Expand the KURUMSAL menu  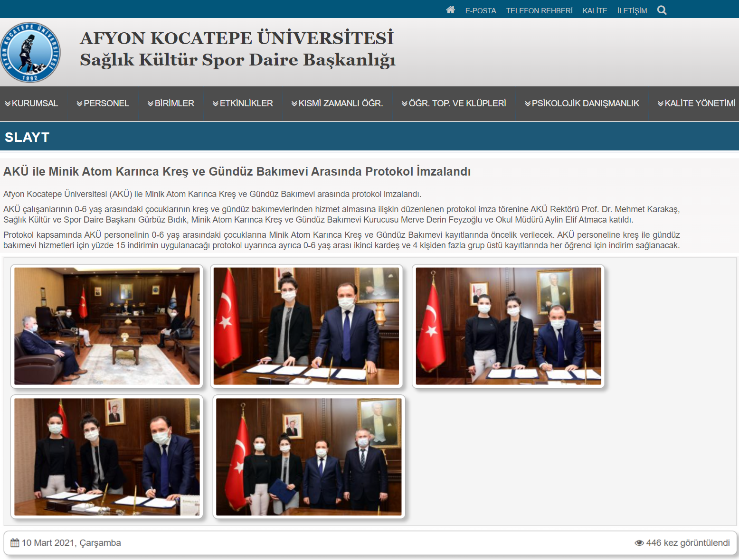point(31,103)
